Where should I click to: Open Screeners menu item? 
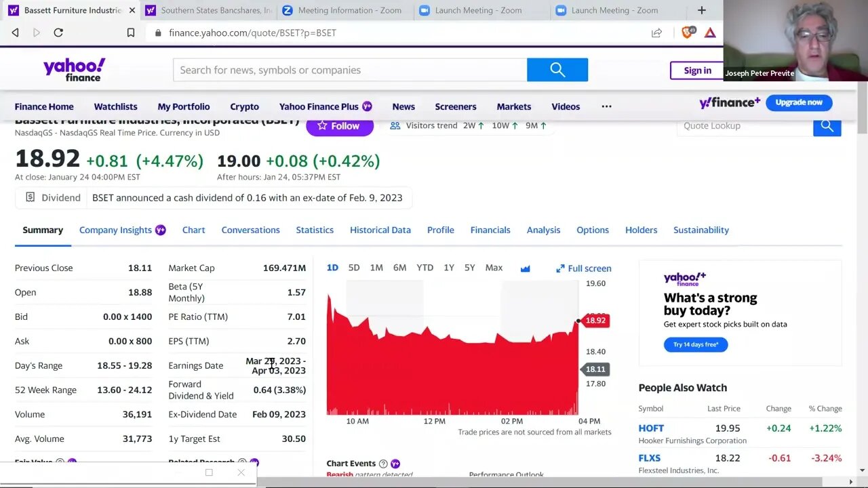click(456, 106)
